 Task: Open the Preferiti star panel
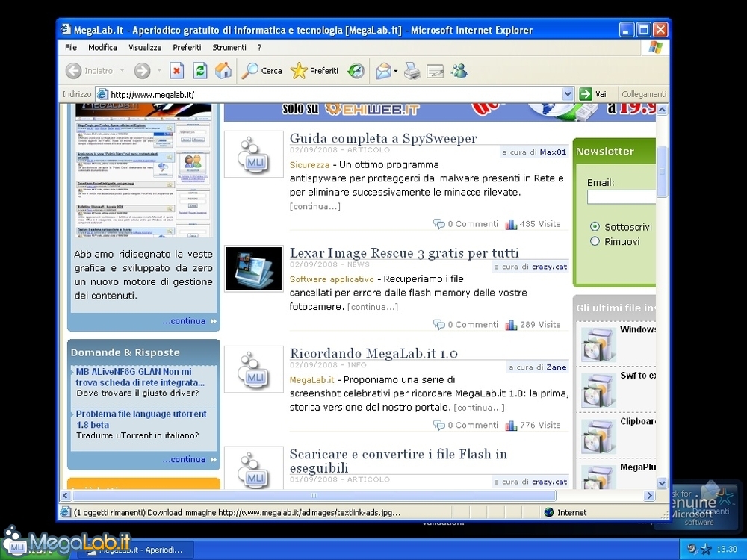[314, 71]
